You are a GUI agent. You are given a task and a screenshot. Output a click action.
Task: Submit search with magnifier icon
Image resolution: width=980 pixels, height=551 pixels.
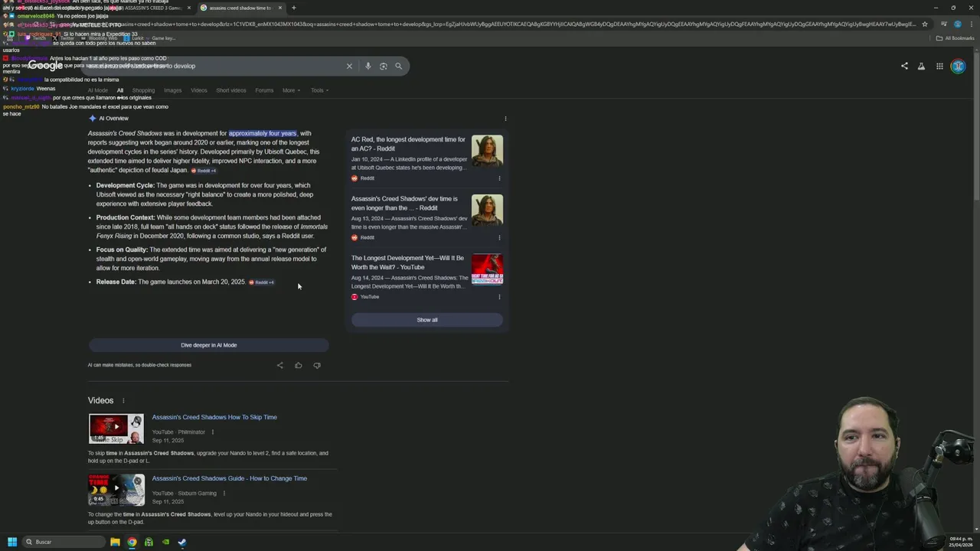[398, 66]
